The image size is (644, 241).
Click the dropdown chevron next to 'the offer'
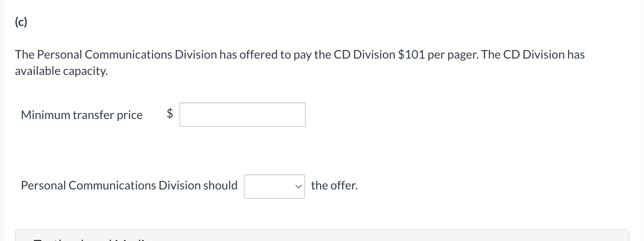click(299, 186)
